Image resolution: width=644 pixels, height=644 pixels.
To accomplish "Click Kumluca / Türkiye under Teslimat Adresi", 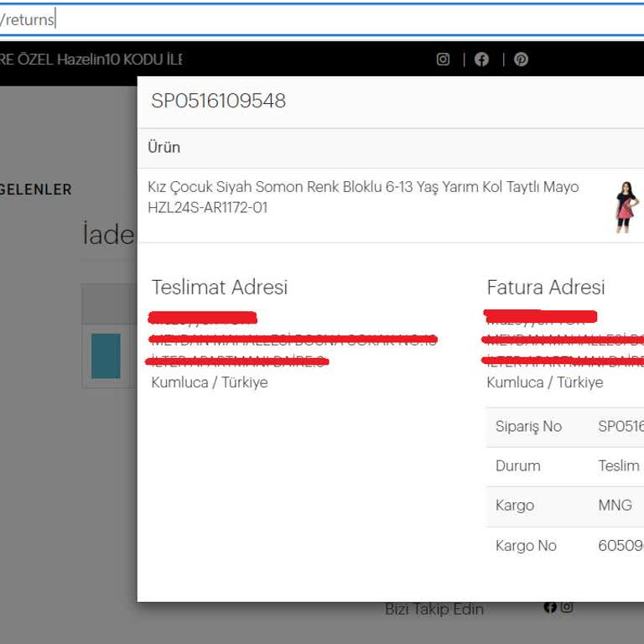I will [210, 382].
